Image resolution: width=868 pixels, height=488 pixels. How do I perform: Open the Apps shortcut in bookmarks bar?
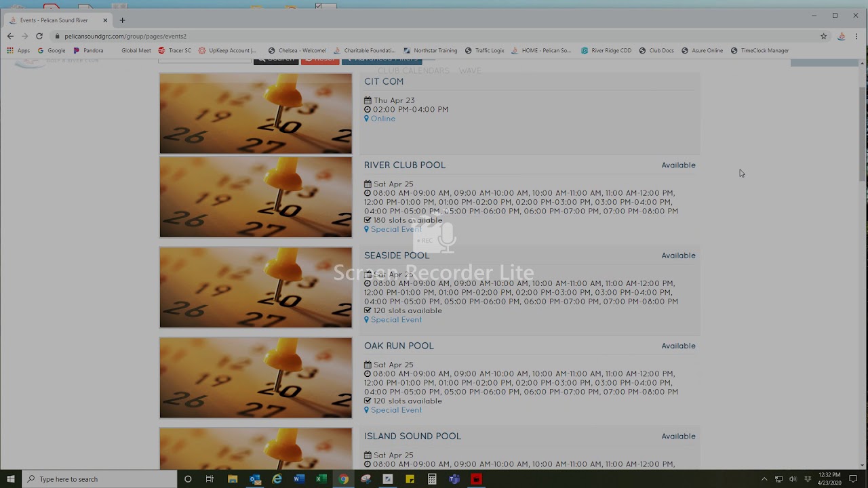click(18, 50)
